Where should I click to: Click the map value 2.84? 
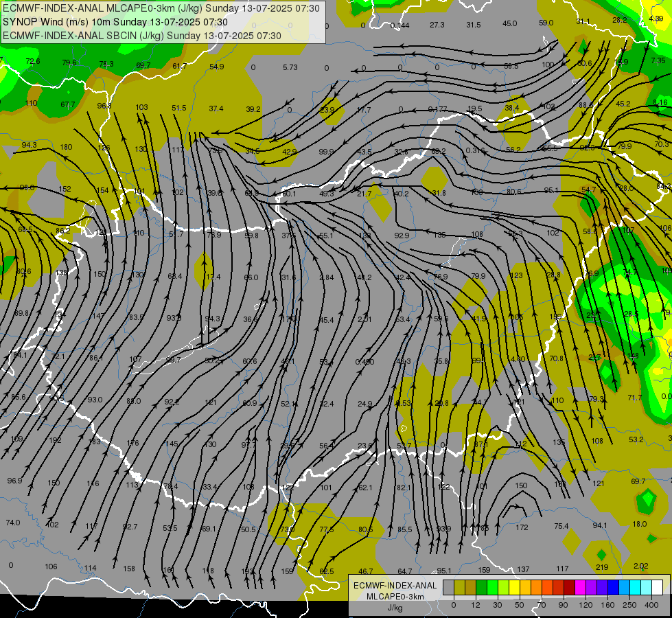pyautogui.click(x=327, y=277)
